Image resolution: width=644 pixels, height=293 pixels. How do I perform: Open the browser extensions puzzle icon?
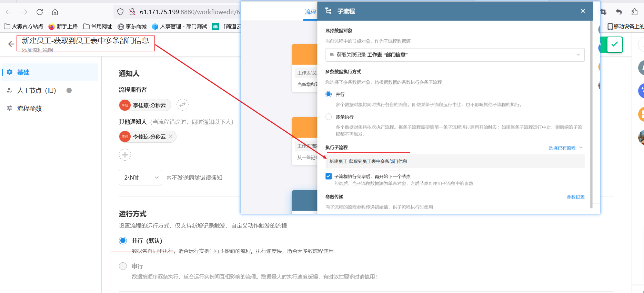pos(634,12)
